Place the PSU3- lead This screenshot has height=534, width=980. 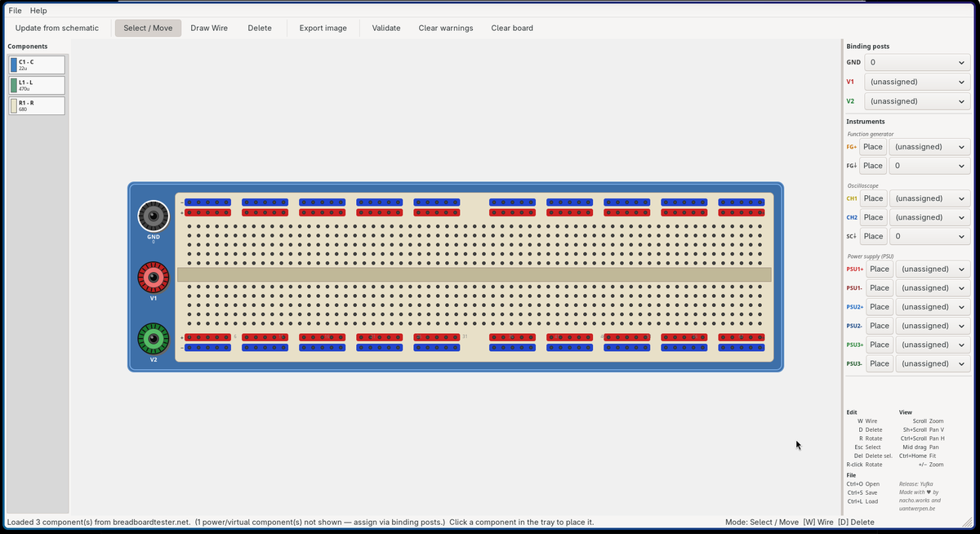880,363
